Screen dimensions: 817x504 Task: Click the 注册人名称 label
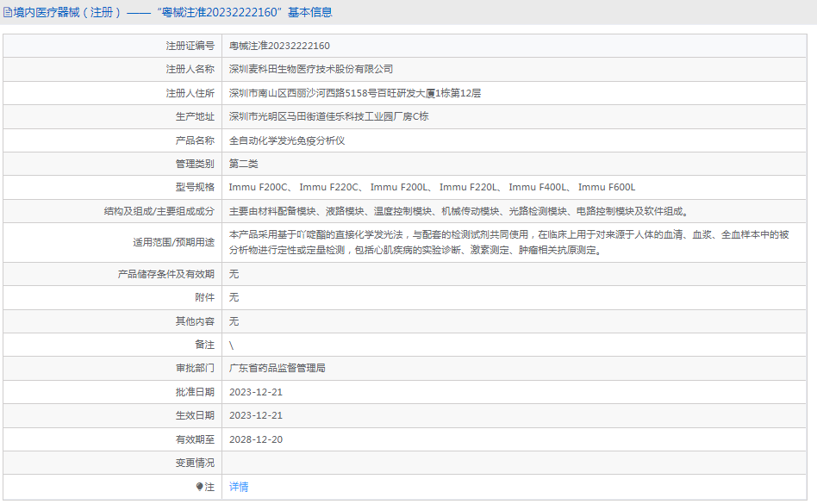tap(190, 69)
